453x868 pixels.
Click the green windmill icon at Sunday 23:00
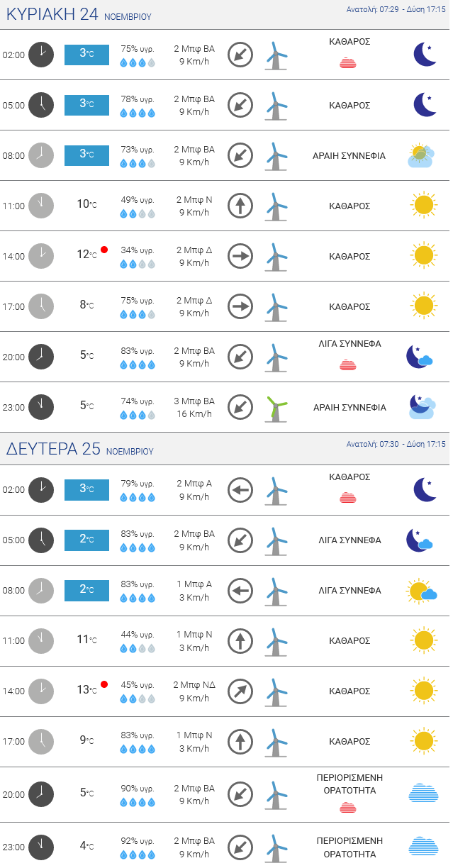pos(276,408)
